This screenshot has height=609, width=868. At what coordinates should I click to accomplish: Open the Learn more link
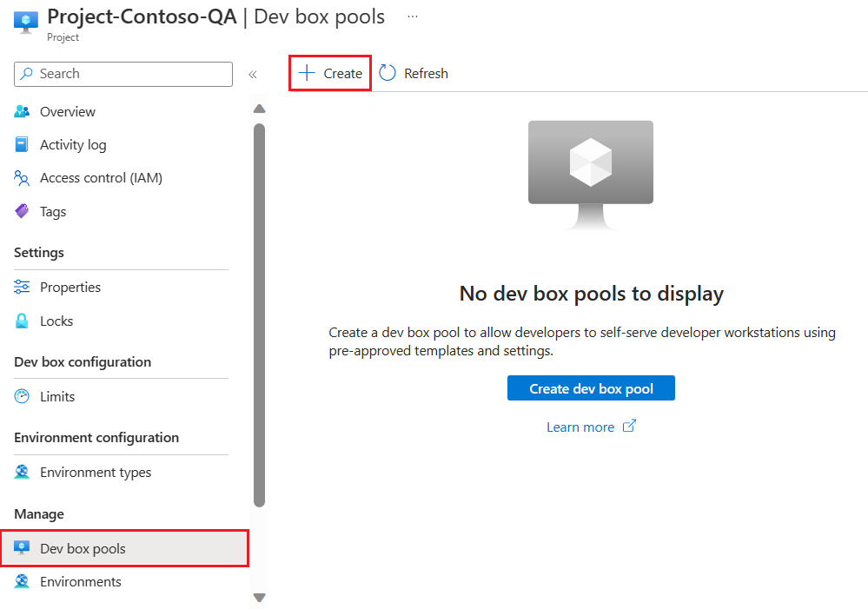[580, 427]
